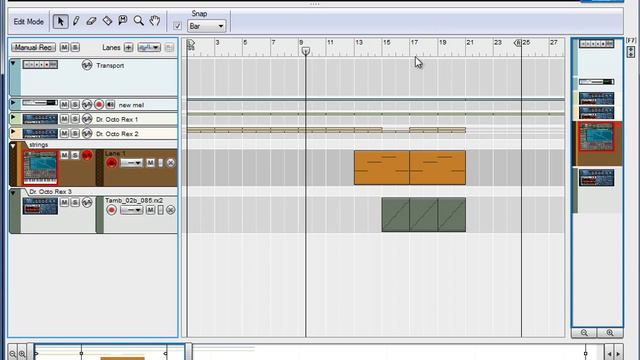The width and height of the screenshot is (640, 360).
Task: Open the Snap value Bar dropdown
Action: [207, 26]
